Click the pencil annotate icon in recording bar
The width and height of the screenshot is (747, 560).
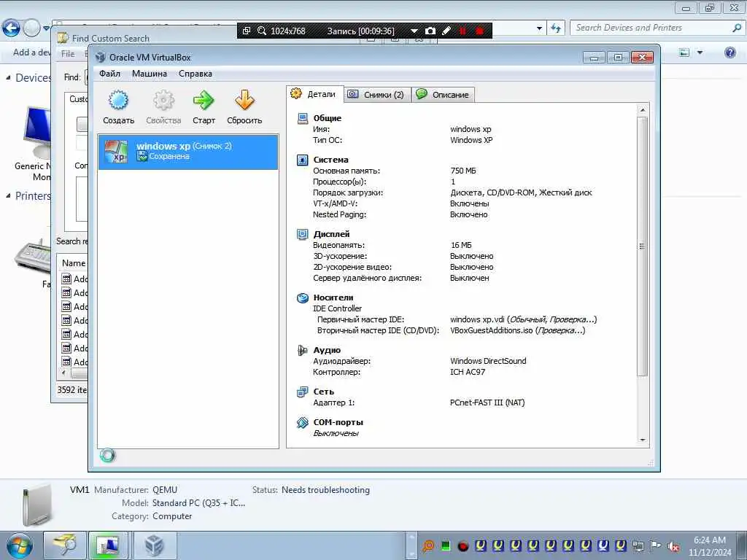446,31
